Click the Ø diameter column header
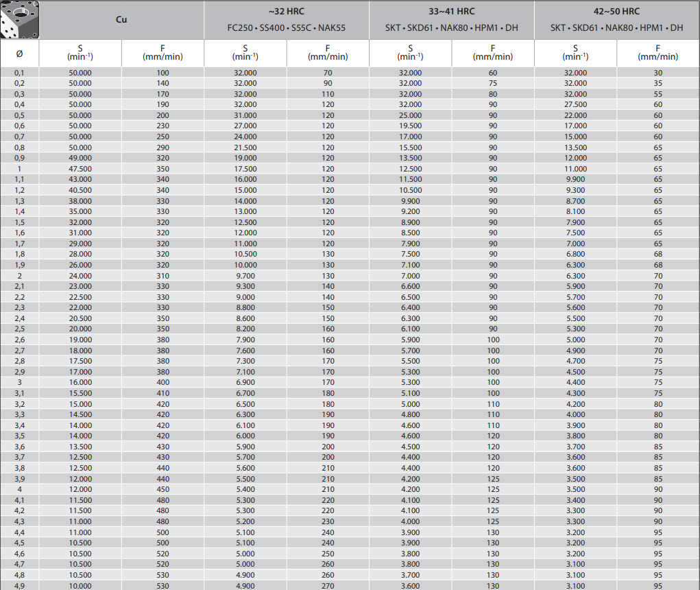700x590 pixels. [x=19, y=53]
